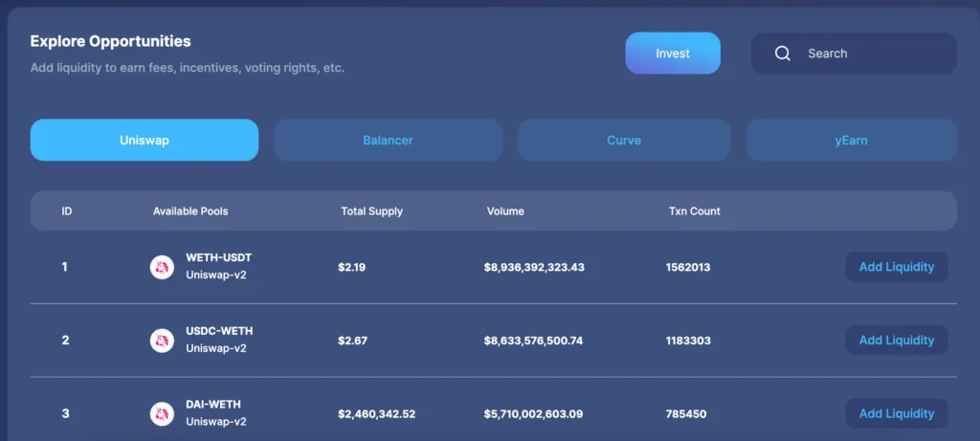This screenshot has width=980, height=441.
Task: Click the Volume column header
Action: pos(505,211)
